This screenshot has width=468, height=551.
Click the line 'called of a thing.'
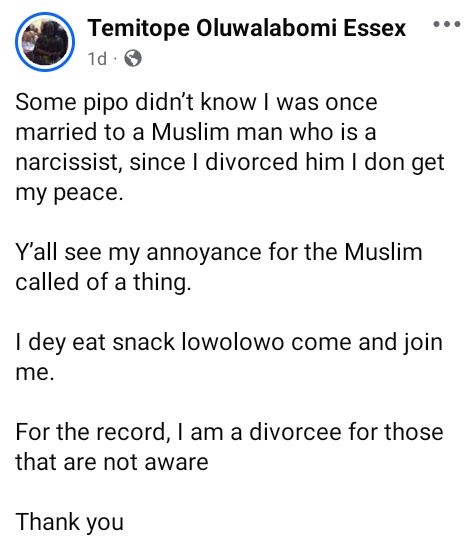104,282
